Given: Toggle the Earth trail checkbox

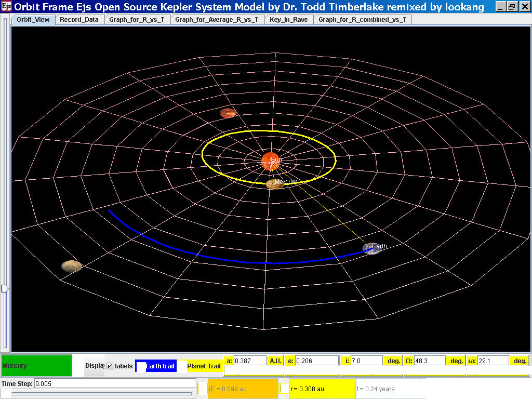Looking at the screenshot, I should [x=141, y=366].
